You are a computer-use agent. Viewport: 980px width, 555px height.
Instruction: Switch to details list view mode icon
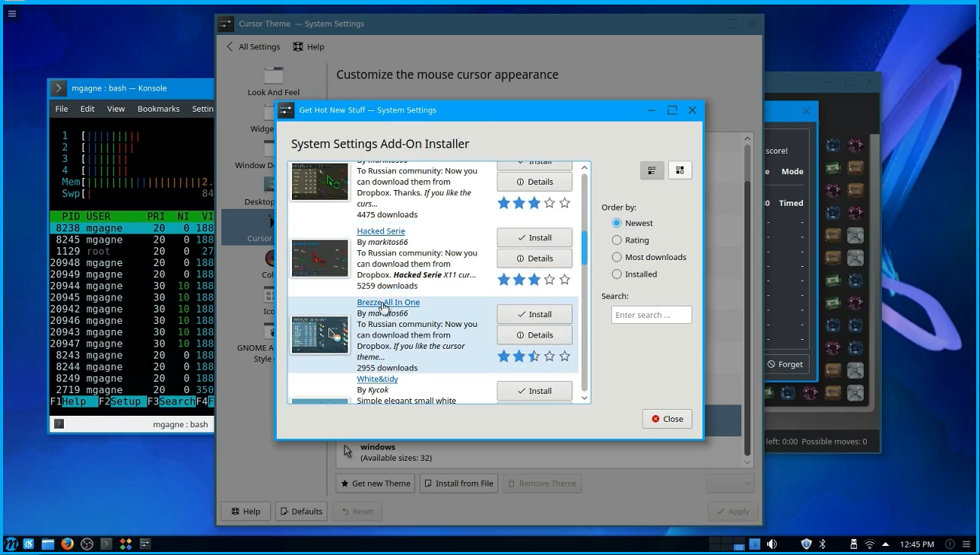(x=652, y=170)
